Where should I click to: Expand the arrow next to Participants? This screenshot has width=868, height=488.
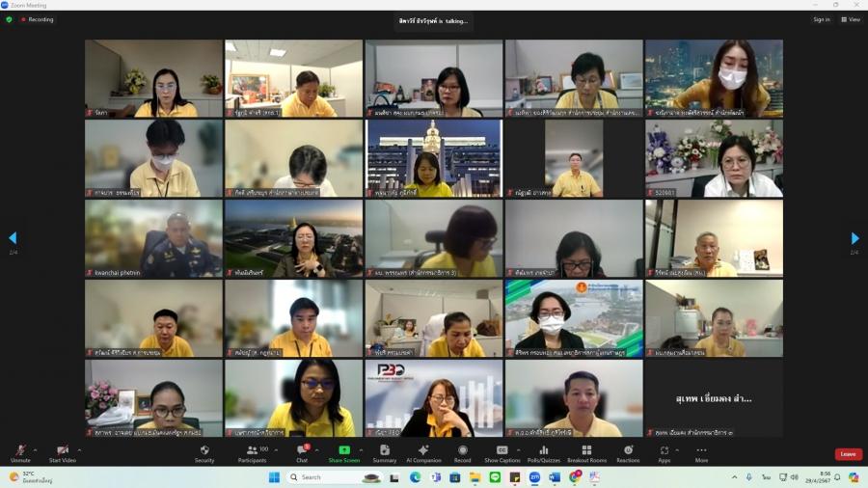tap(276, 449)
